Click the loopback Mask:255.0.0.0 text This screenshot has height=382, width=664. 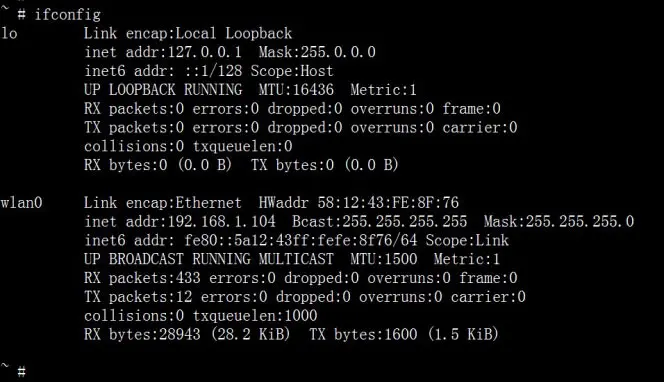click(x=317, y=52)
